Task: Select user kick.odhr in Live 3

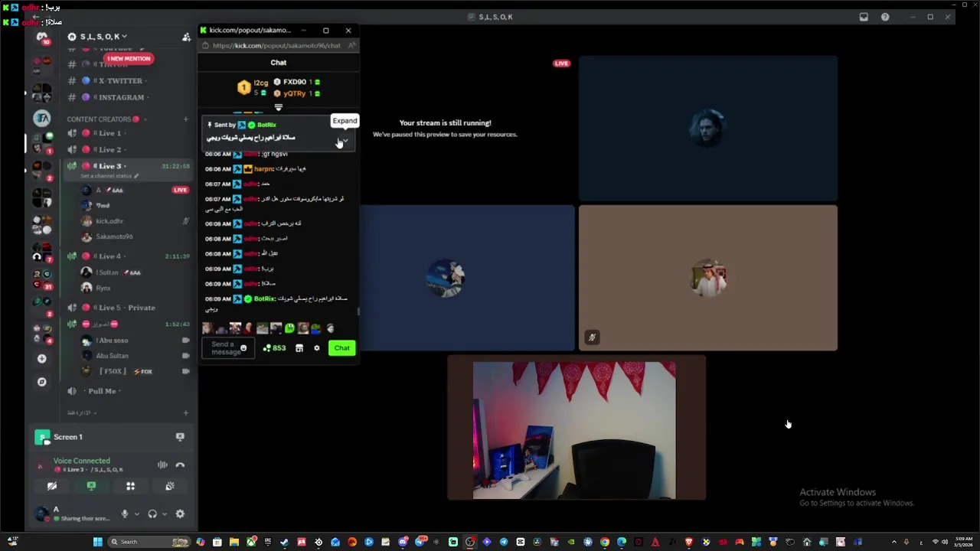Action: 109,221
